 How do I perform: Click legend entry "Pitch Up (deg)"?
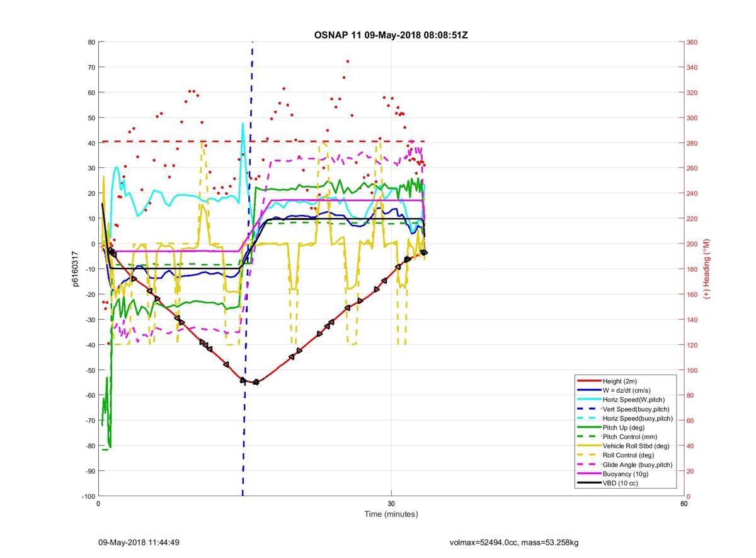point(624,427)
